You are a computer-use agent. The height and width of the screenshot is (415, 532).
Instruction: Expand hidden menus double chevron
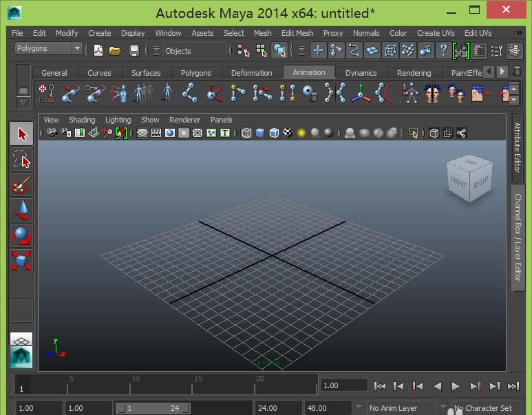click(x=520, y=32)
